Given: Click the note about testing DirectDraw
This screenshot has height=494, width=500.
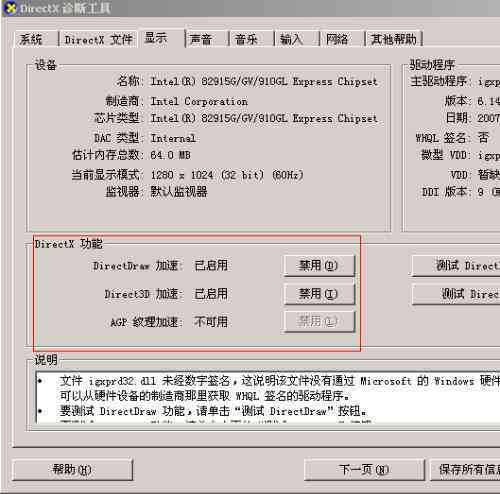Looking at the screenshot, I should tap(213, 411).
